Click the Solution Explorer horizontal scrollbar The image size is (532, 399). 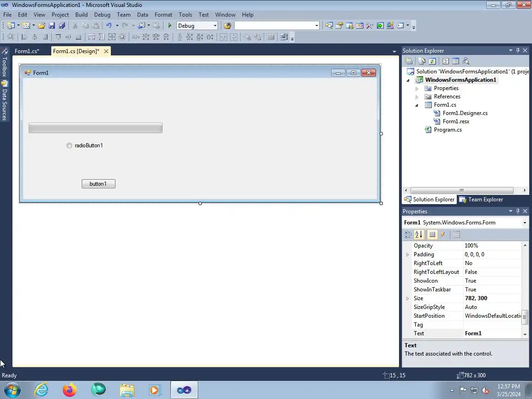pyautogui.click(x=461, y=190)
